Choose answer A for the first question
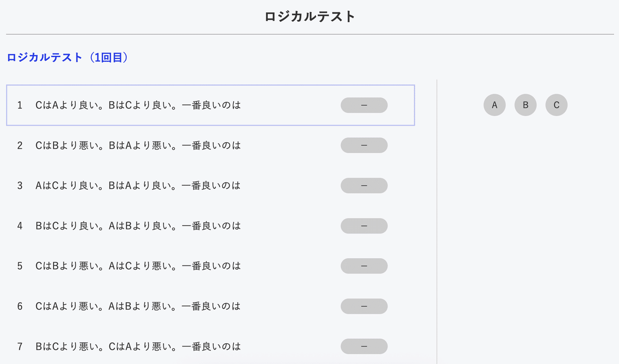Screen dimensions: 619x364 494,105
